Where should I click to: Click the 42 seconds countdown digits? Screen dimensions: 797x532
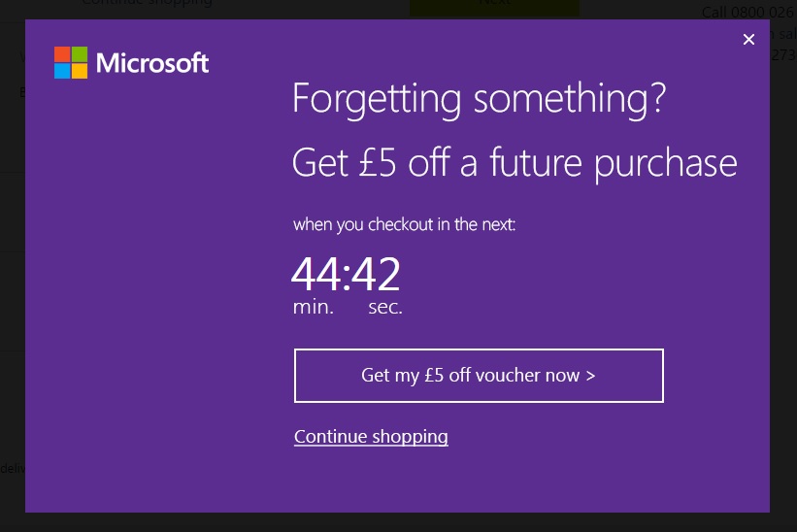pyautogui.click(x=376, y=274)
